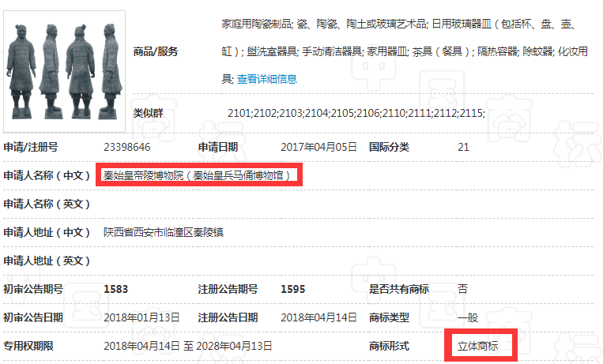Select applicant address 陕西省西安市临潼区秦陵镇
This screenshot has width=603, height=364.
[x=164, y=233]
